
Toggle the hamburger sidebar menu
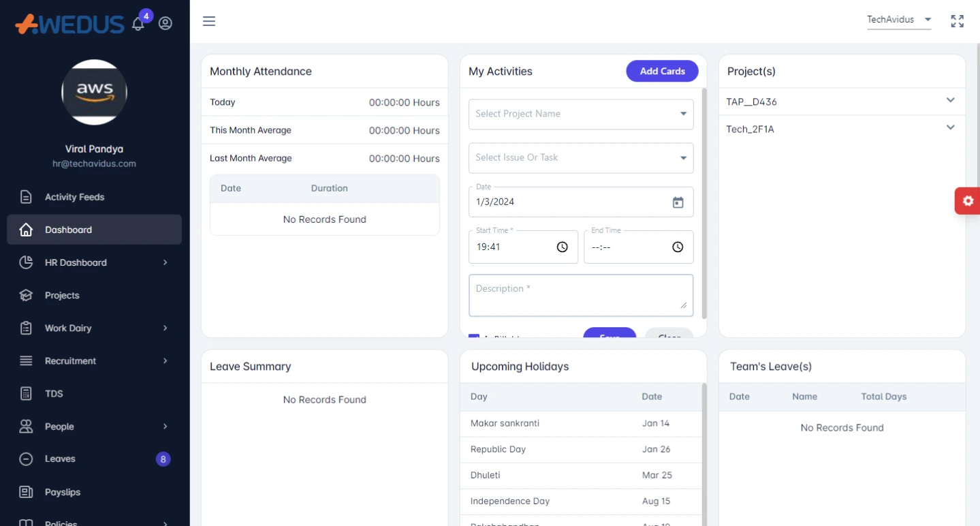(x=209, y=21)
